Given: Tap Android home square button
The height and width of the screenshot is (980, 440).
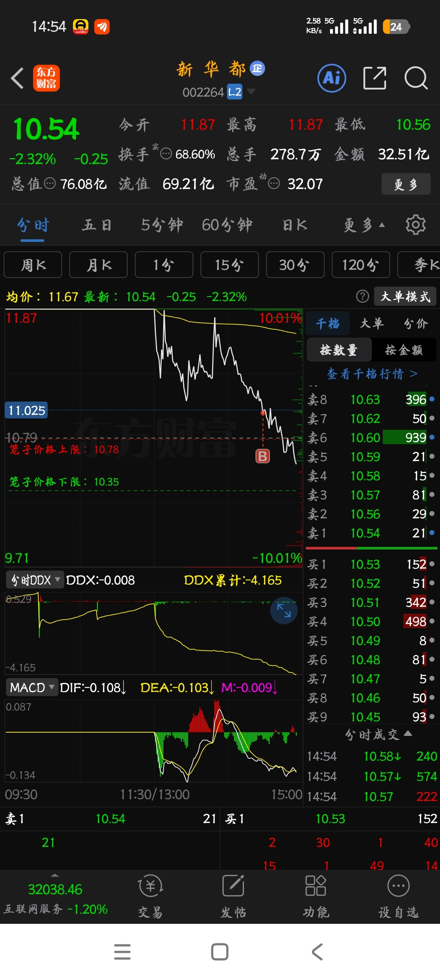Looking at the screenshot, I should point(220,952).
